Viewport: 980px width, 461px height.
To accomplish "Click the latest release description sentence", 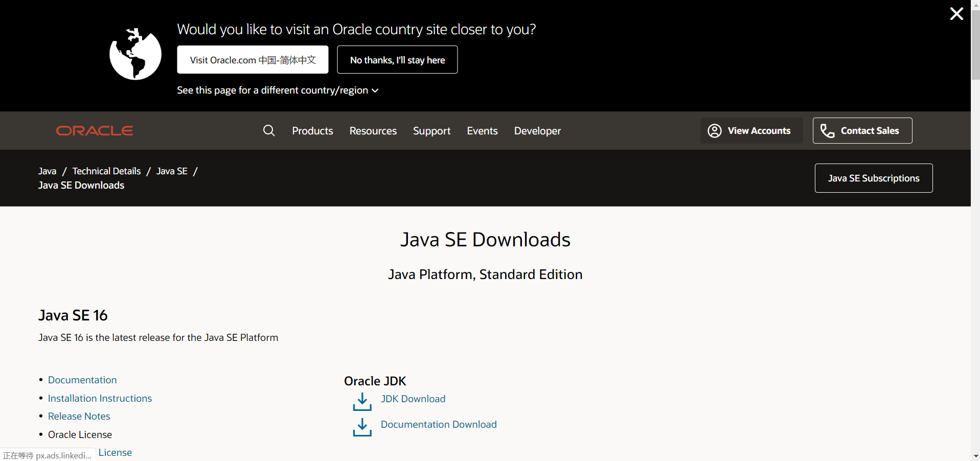I will (x=158, y=337).
